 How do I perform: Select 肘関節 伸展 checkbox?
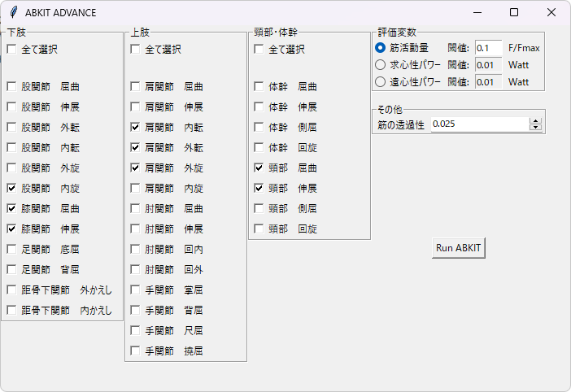click(135, 229)
